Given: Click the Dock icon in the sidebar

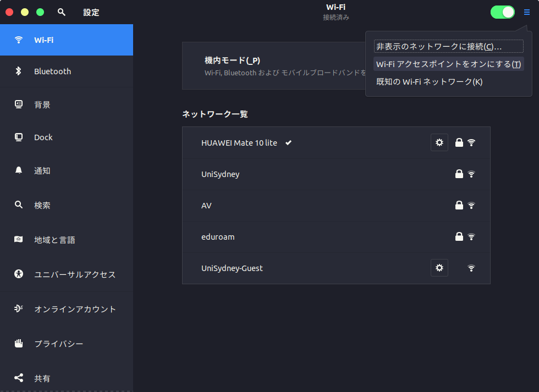Looking at the screenshot, I should pyautogui.click(x=19, y=137).
